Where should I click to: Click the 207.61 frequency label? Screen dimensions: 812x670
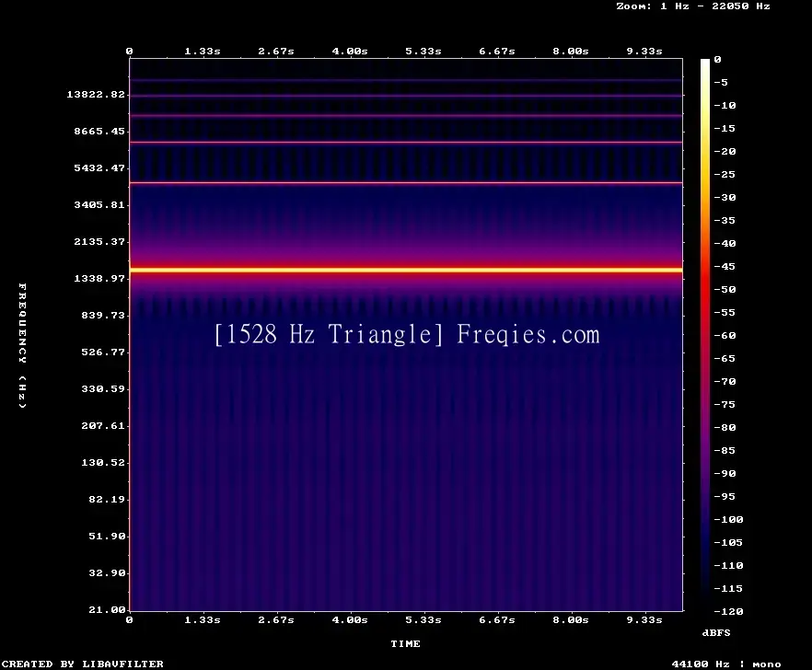pyautogui.click(x=103, y=425)
